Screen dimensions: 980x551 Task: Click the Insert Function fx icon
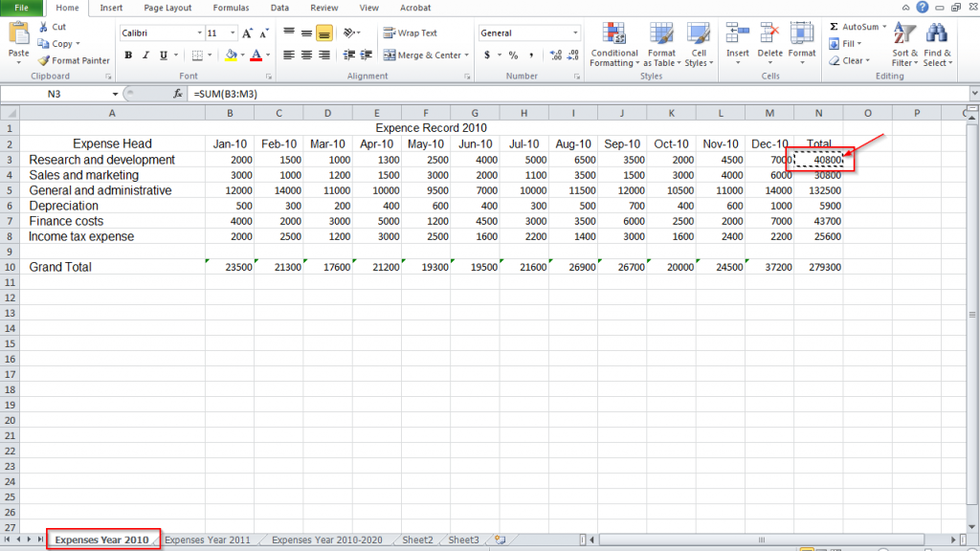point(177,94)
